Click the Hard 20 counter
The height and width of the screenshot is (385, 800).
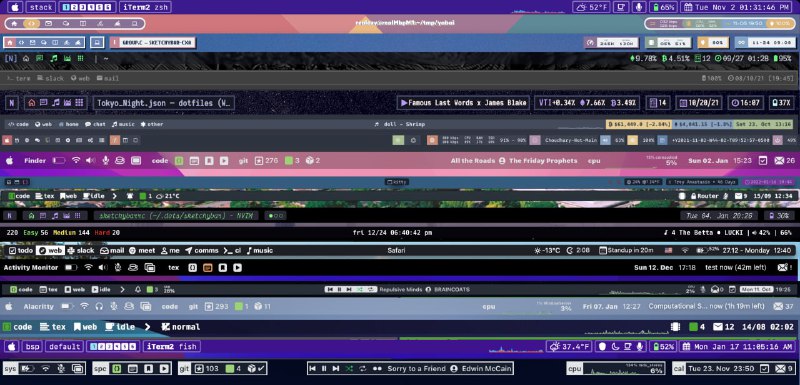107,233
